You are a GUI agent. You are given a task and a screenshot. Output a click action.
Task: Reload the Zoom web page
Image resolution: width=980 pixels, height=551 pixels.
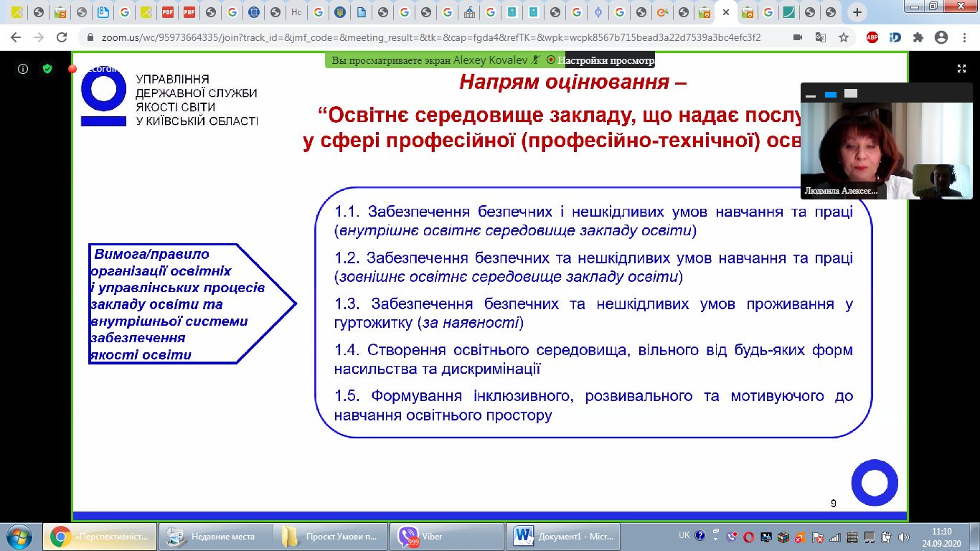click(62, 37)
